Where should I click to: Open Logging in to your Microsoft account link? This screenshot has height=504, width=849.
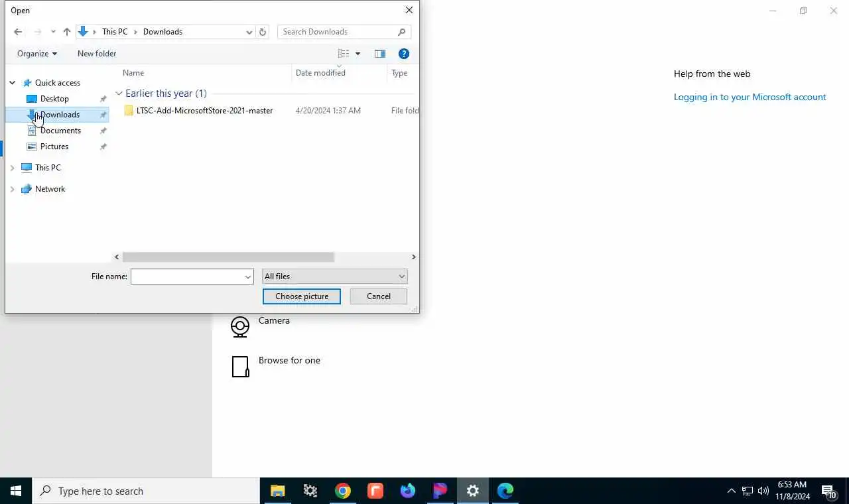click(x=750, y=97)
